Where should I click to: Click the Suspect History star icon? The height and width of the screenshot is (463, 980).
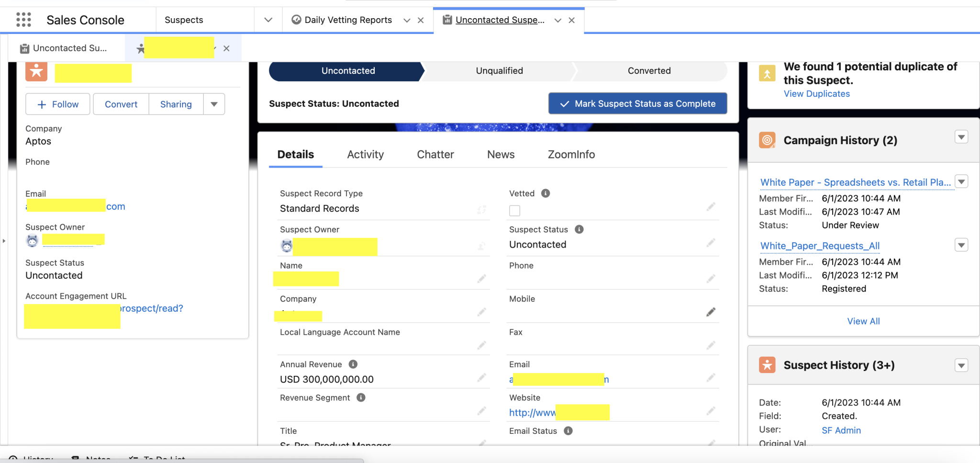point(767,365)
